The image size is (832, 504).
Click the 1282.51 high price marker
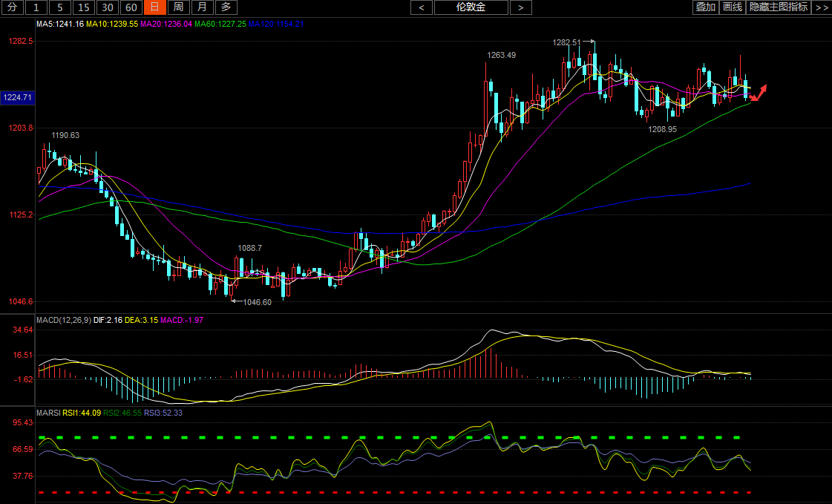pyautogui.click(x=567, y=42)
